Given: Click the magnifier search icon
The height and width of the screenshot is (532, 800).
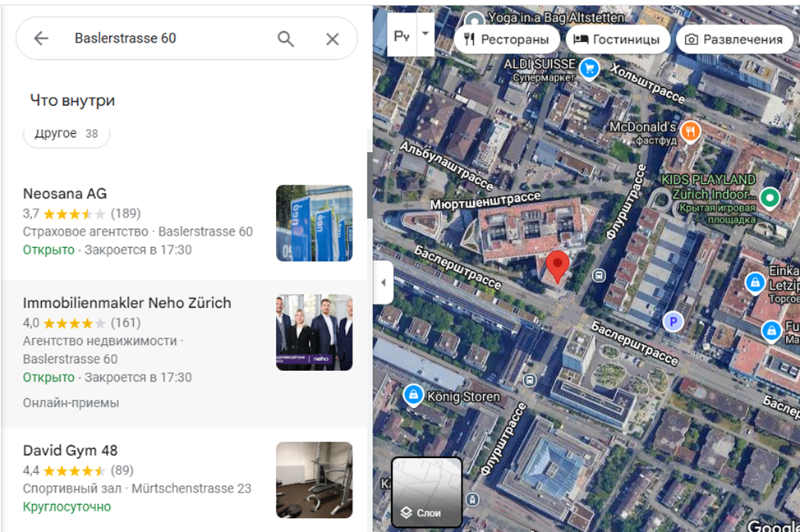Looking at the screenshot, I should point(286,39).
